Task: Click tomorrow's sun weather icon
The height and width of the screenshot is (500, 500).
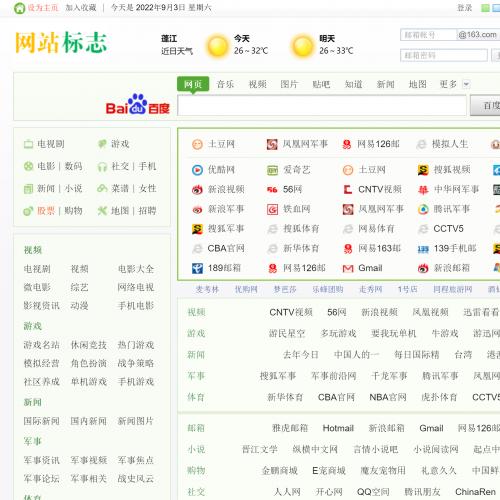Action: 302,46
